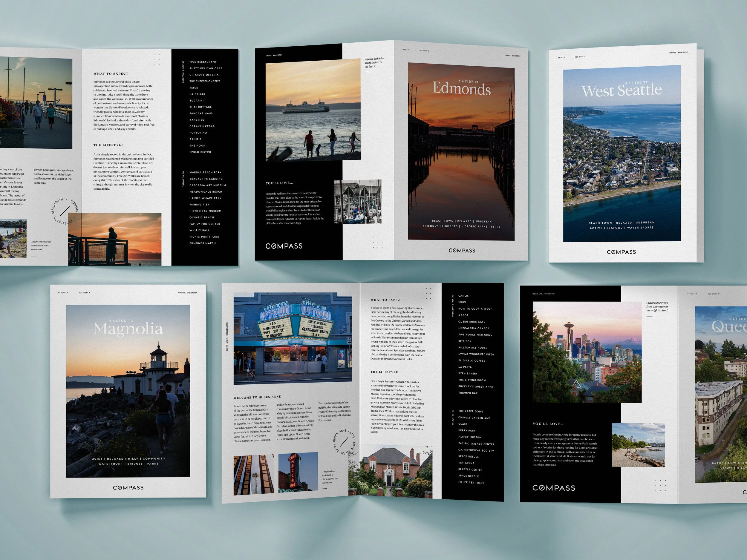Click the white Compass logo on Queen Anne black panel
This screenshot has height=560, width=747.
(553, 488)
